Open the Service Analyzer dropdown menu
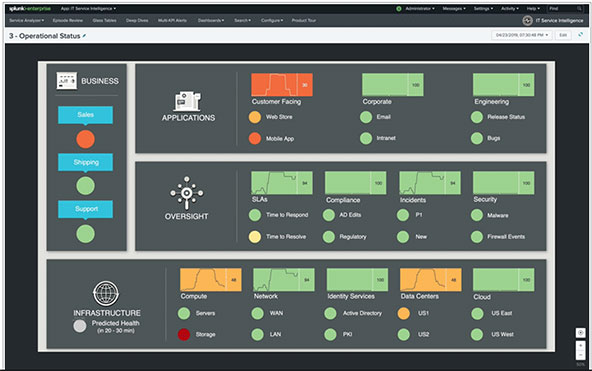Viewport: 592px width, 371px height. point(26,20)
